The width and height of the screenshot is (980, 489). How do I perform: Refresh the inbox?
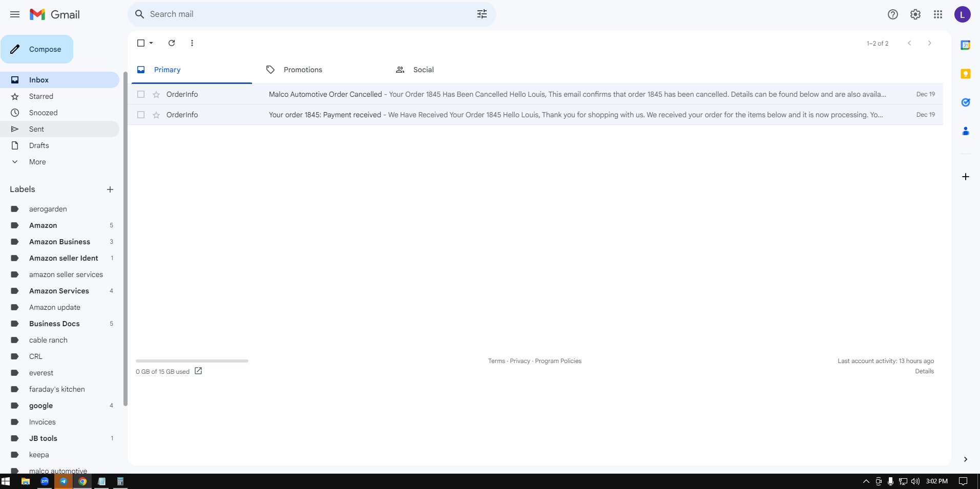(172, 43)
